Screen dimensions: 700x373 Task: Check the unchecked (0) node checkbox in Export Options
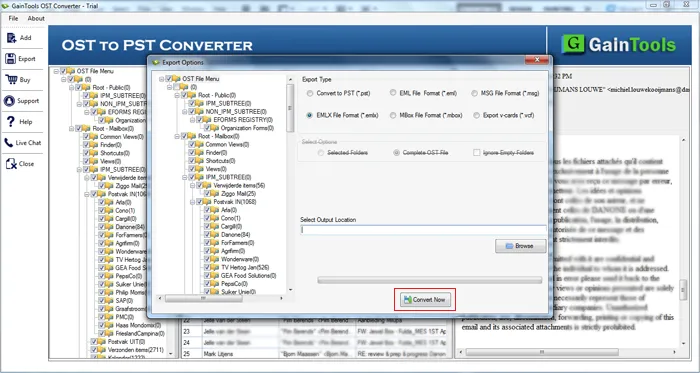176,87
